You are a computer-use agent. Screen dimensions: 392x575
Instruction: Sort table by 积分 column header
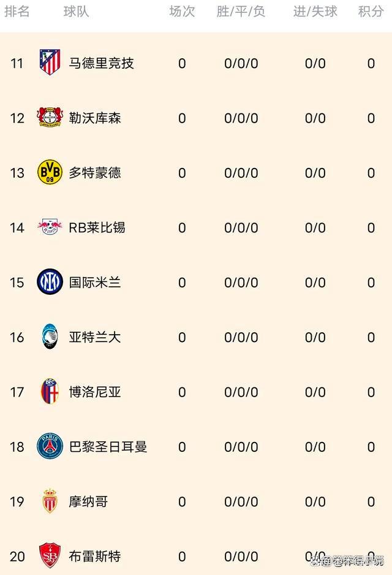[x=371, y=12]
